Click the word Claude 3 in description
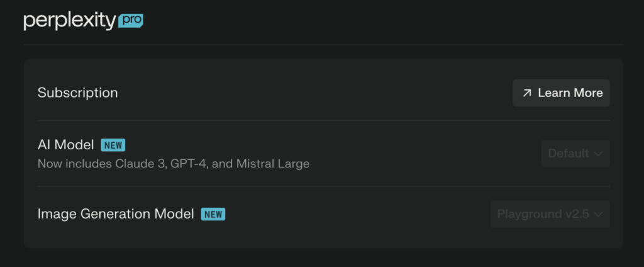 coord(140,164)
